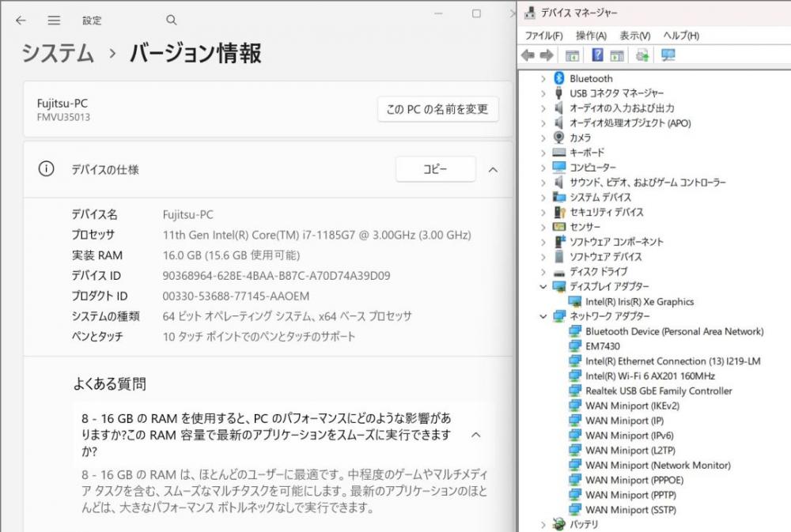Expand the バッテリ tree node arrow

pos(543,524)
